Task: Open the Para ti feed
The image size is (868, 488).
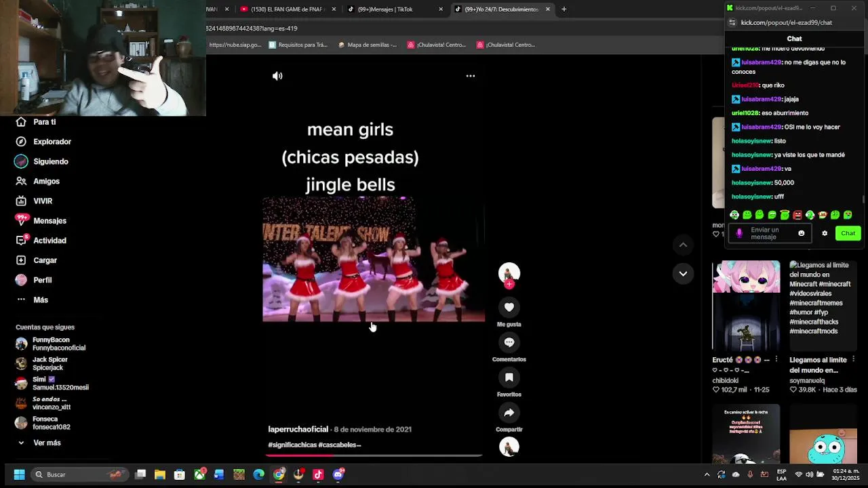Action: pyautogui.click(x=45, y=122)
